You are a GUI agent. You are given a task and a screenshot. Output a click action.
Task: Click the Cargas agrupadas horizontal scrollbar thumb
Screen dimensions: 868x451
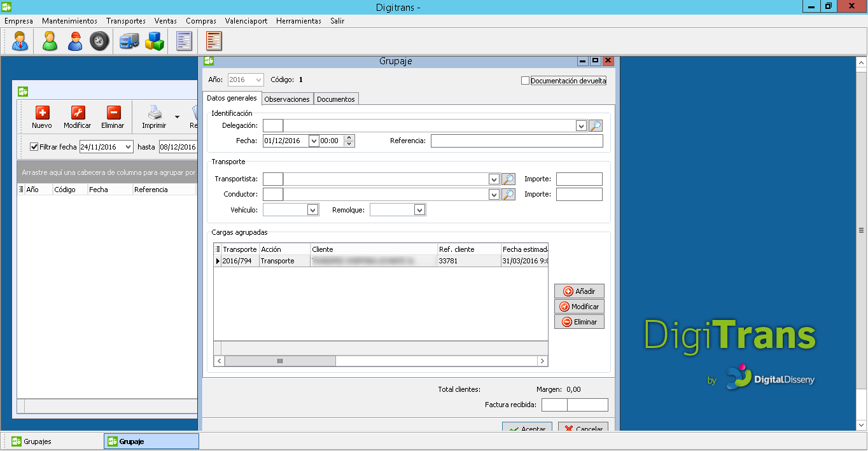(x=280, y=361)
